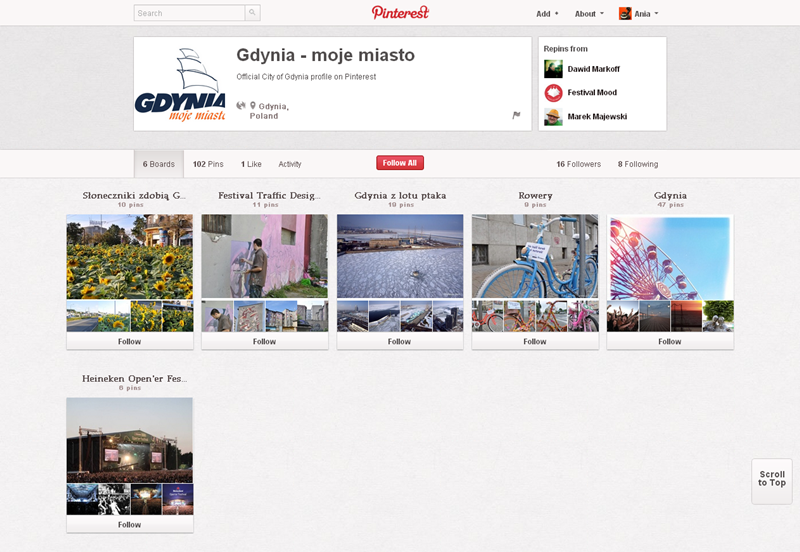Open the 16 Followers link
Image resolution: width=800 pixels, height=552 pixels.
click(x=578, y=164)
